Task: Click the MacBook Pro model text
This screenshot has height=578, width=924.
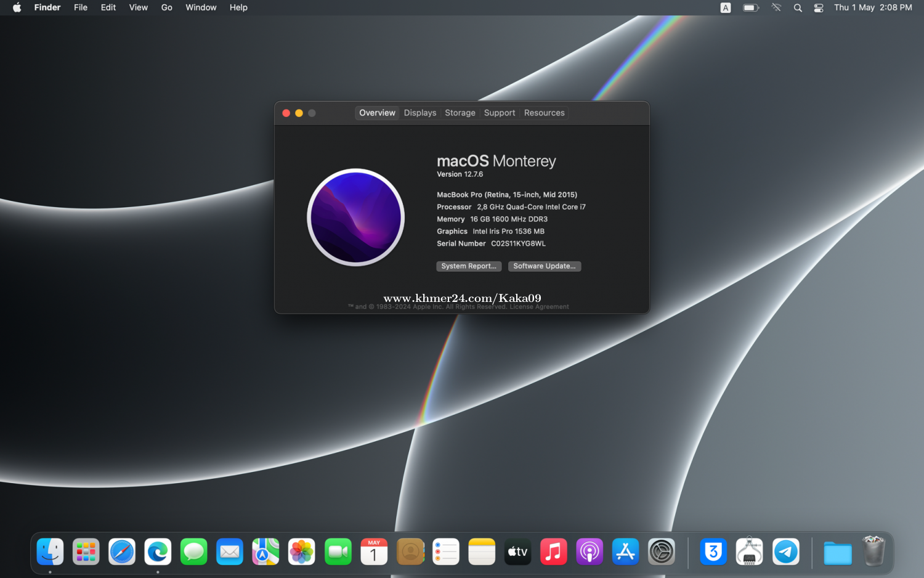Action: [507, 195]
